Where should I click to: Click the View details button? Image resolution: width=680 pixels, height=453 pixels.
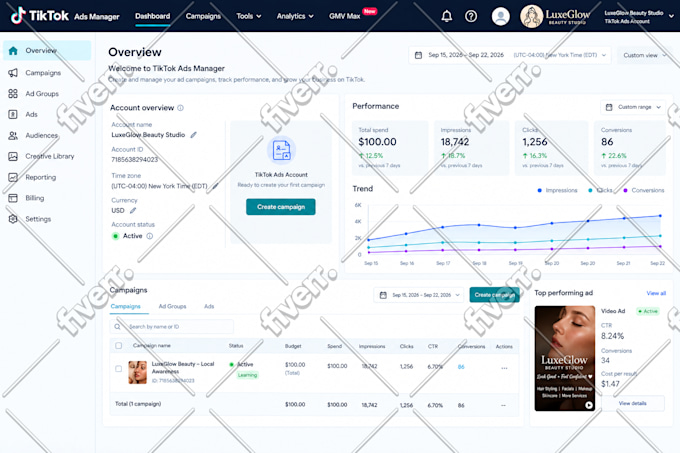[632, 403]
